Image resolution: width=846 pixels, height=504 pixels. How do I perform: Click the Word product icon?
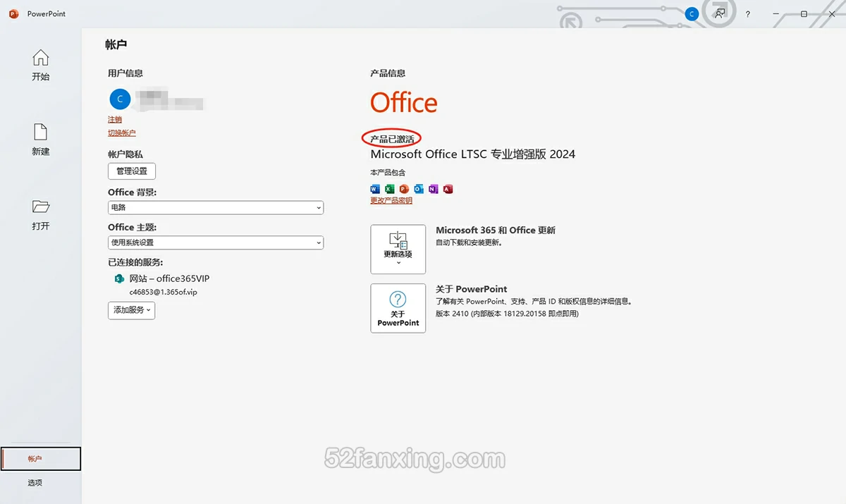tap(375, 189)
